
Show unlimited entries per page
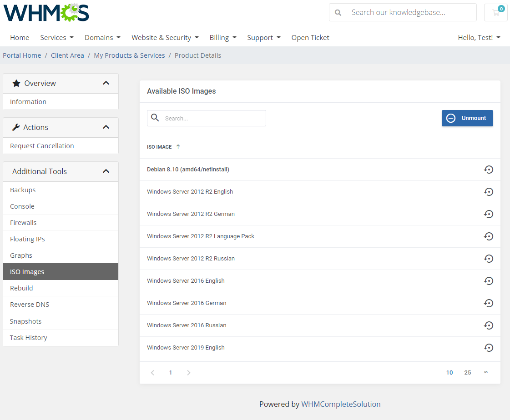(x=485, y=373)
